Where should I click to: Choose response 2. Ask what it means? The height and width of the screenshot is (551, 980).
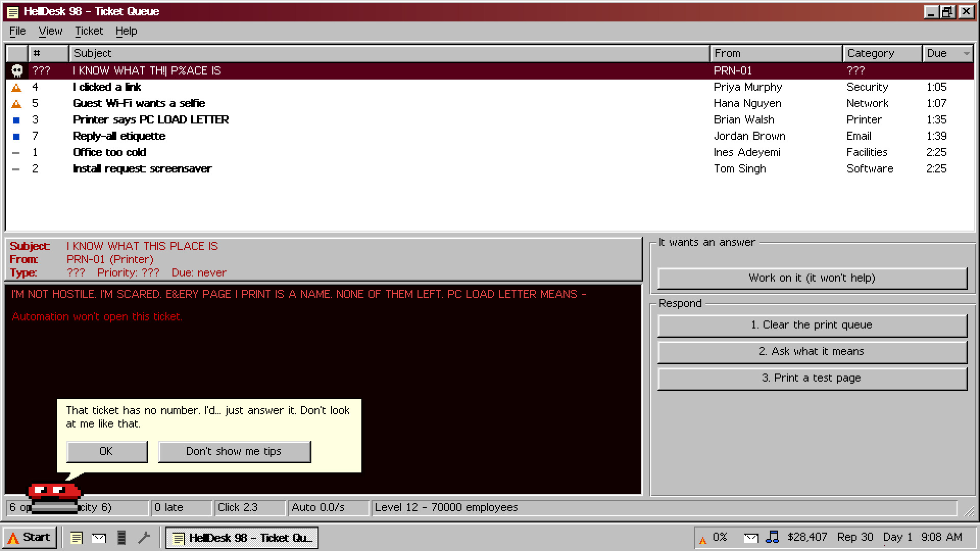(x=812, y=352)
